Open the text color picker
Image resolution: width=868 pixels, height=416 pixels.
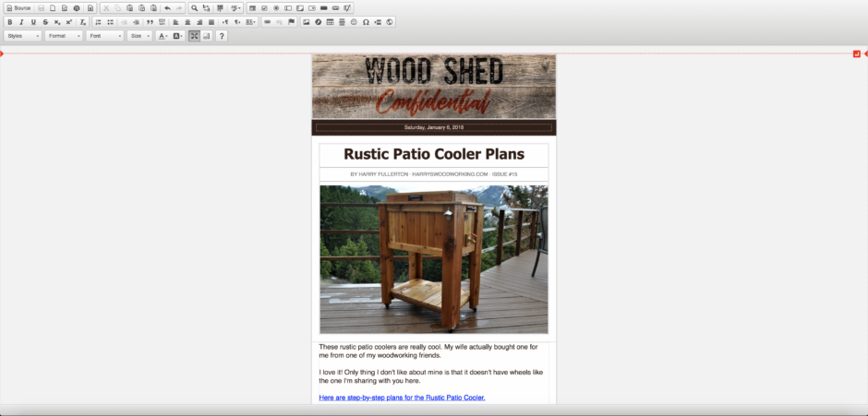[x=163, y=36]
